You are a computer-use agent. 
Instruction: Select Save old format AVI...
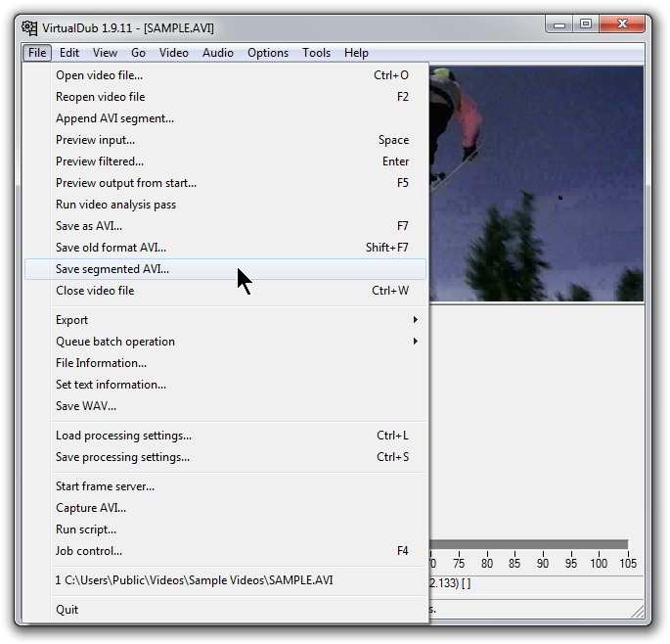[225, 248]
